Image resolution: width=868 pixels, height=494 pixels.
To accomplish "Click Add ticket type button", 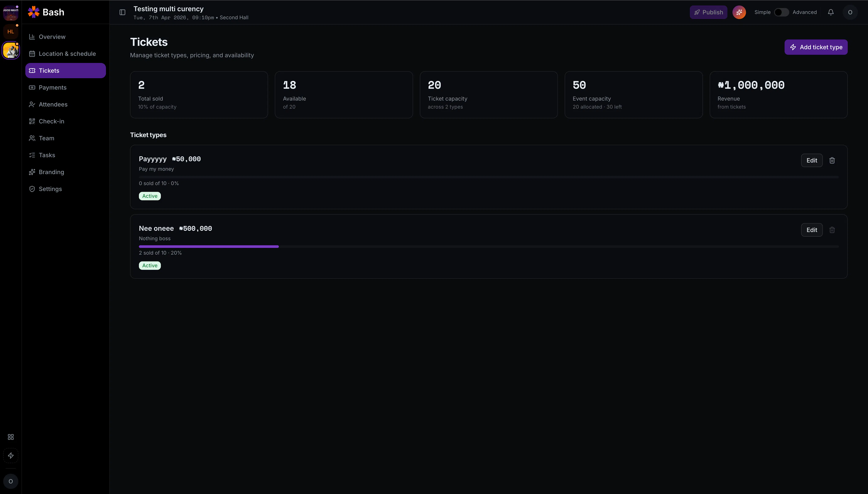I will tap(816, 47).
